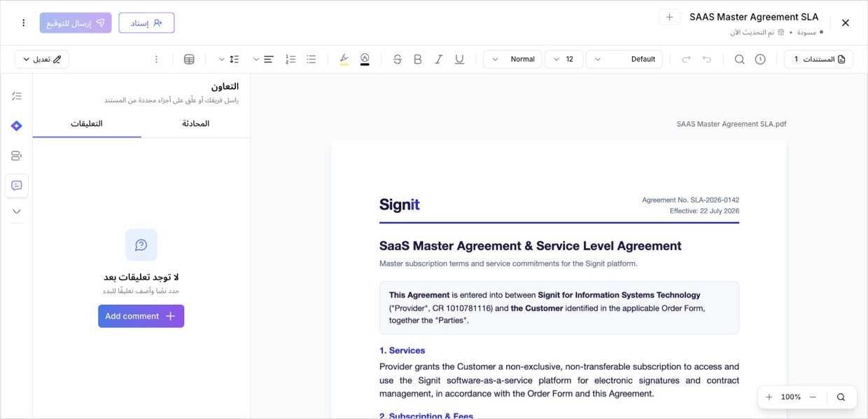The width and height of the screenshot is (868, 419).
Task: Toggle numbered list formatting
Action: tap(290, 60)
